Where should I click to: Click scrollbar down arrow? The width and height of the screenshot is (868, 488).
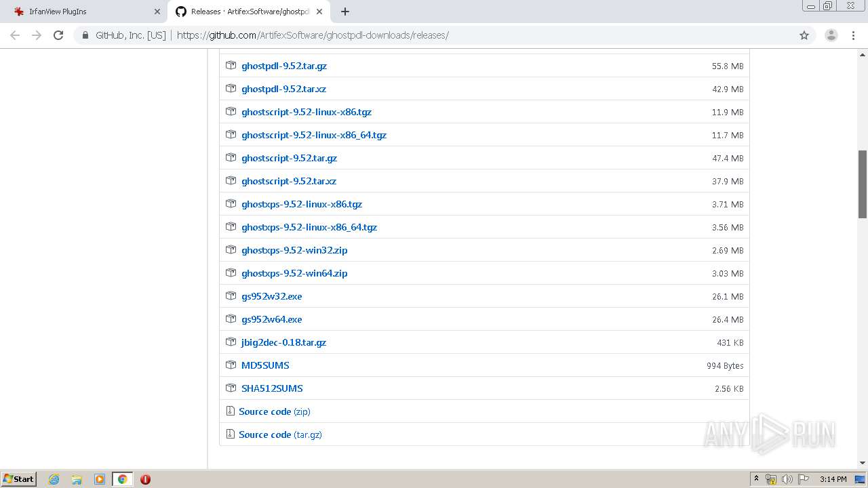click(863, 463)
